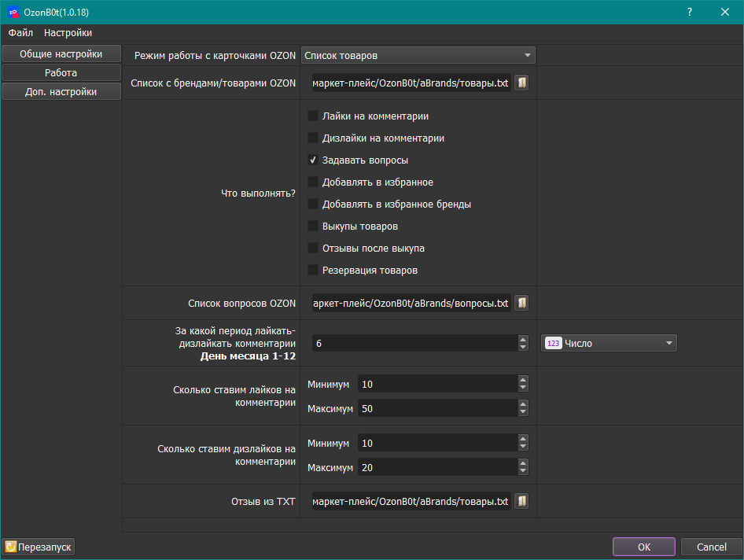Click the minimum dislikes value field

click(x=438, y=443)
